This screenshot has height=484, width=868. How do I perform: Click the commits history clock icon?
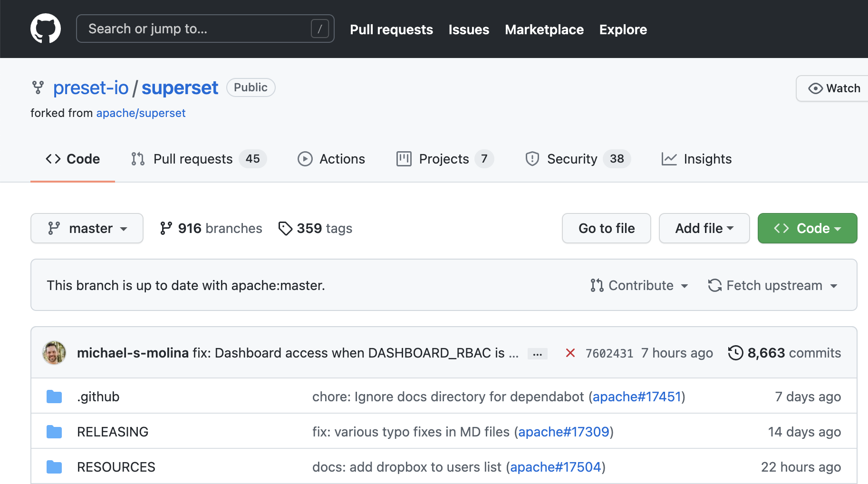click(735, 353)
